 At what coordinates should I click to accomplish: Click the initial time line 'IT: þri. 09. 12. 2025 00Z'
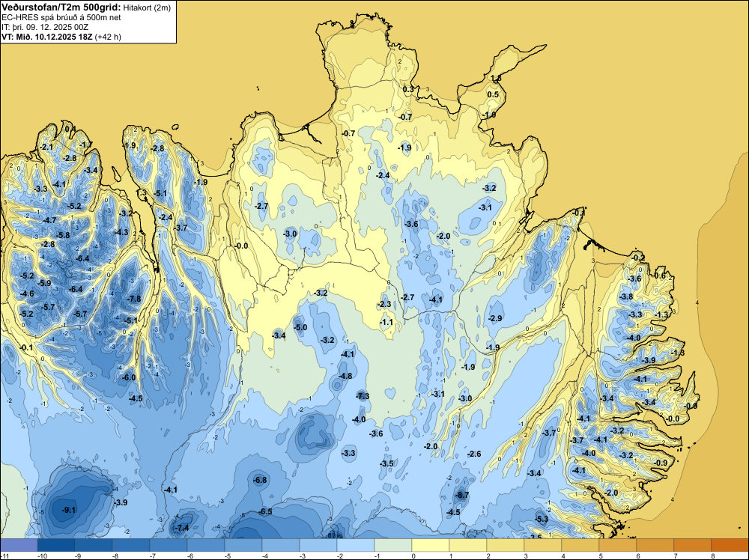tap(45, 27)
